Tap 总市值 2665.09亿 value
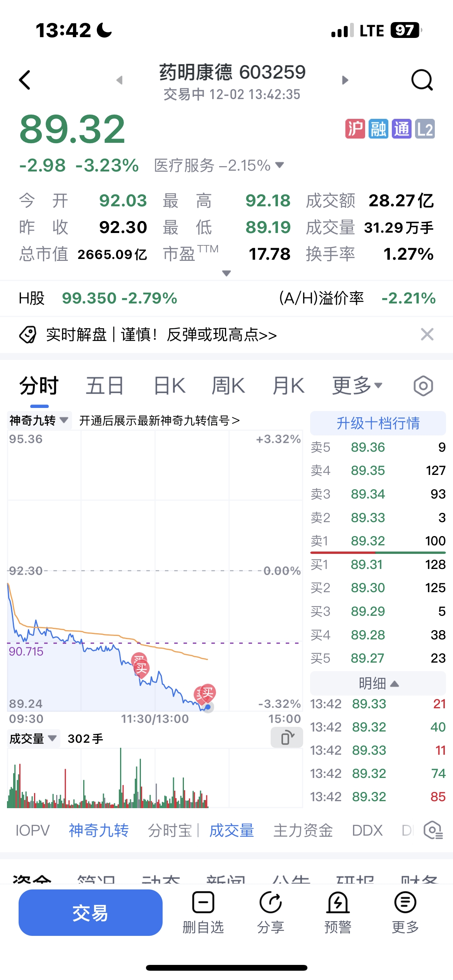Viewport: 453px width, 980px height. [x=112, y=254]
